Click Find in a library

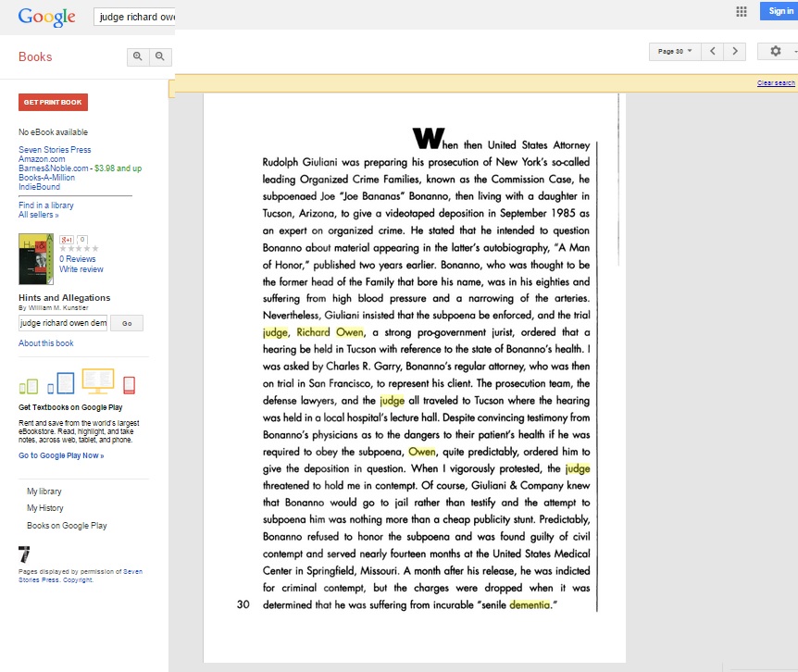(x=45, y=205)
